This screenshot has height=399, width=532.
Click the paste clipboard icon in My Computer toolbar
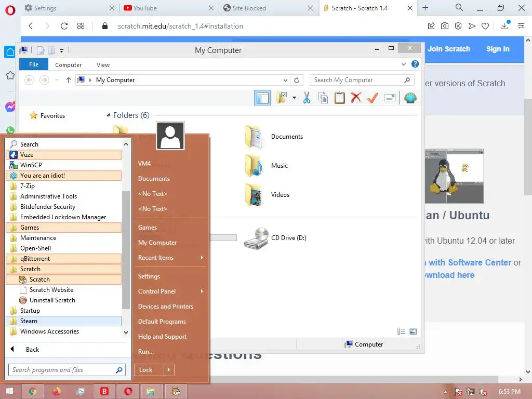pos(339,98)
